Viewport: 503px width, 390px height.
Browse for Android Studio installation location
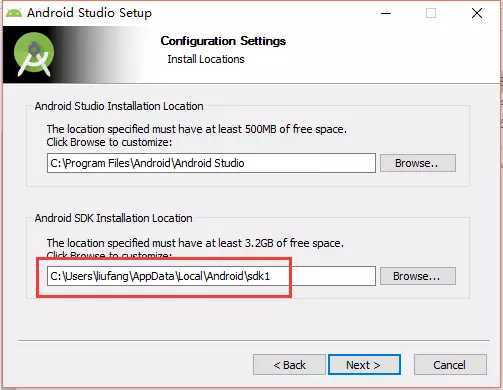pos(418,163)
